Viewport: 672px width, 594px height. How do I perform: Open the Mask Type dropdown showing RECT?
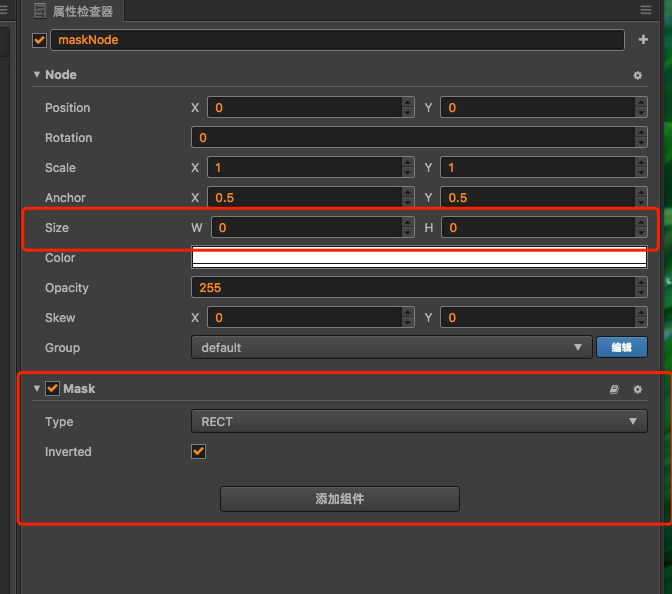click(x=419, y=421)
